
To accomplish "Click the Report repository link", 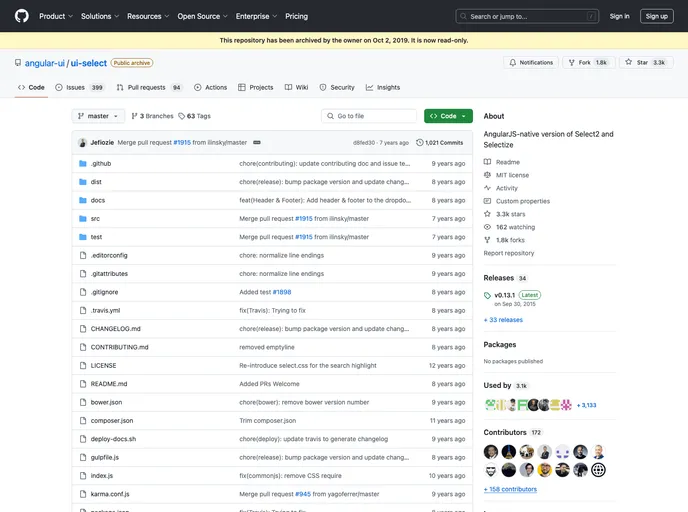I will pos(509,253).
